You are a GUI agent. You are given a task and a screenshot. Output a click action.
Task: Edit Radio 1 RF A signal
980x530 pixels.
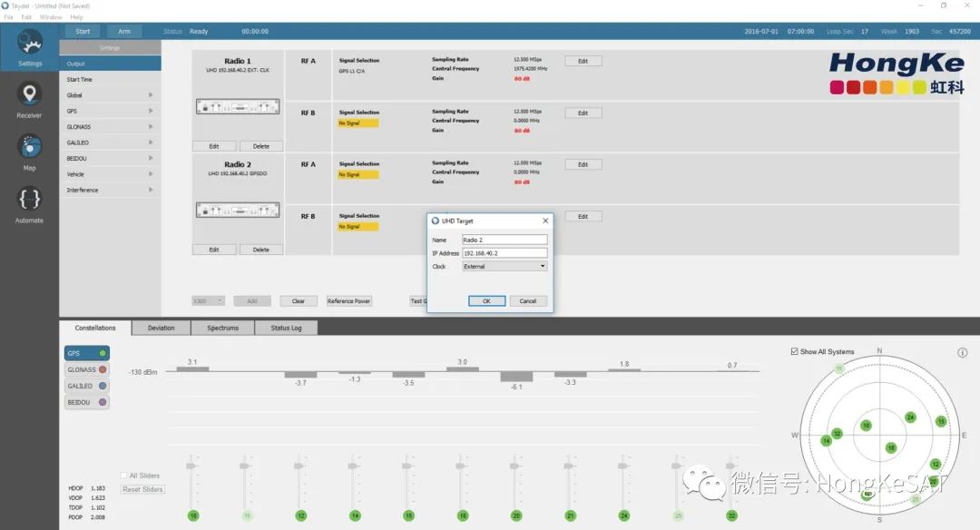coord(583,61)
